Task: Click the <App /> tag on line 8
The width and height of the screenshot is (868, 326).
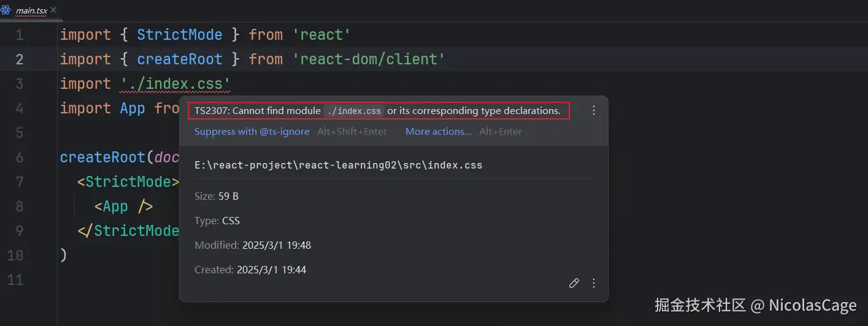Action: (123, 207)
